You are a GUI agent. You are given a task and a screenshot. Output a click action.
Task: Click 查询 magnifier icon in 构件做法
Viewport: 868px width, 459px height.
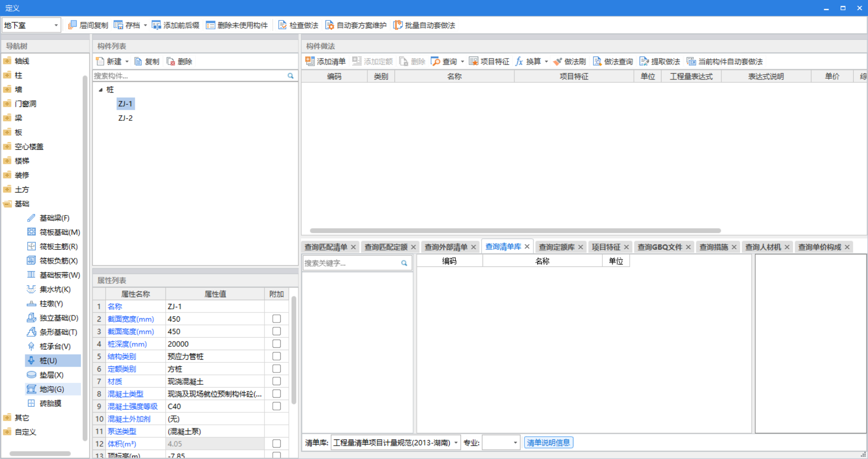(x=435, y=61)
